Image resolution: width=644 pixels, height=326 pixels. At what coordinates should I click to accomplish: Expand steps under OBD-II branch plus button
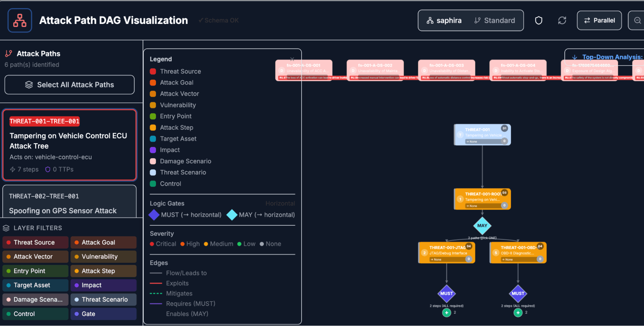pyautogui.click(x=518, y=312)
